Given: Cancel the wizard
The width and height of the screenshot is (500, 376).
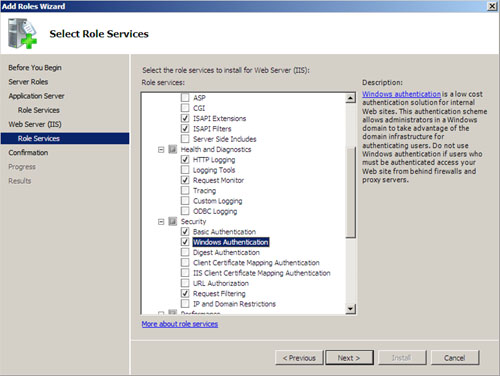Looking at the screenshot, I should coord(455,358).
